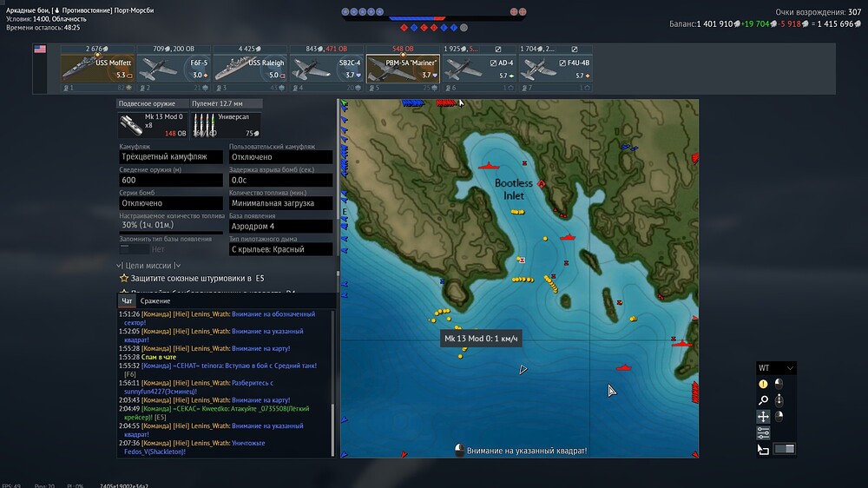The width and height of the screenshot is (868, 488).
Task: Click chat line Атакуйте _0735508 (Лёгкий крейсер)
Action: (x=214, y=412)
